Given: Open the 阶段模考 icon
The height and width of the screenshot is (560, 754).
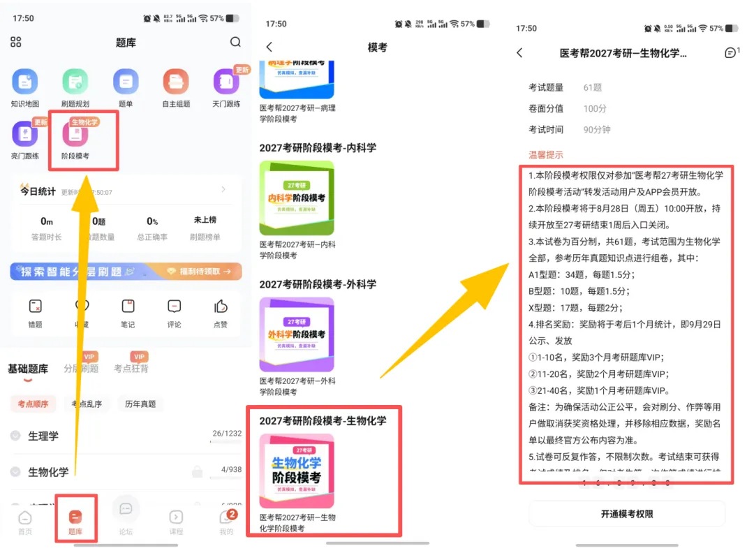Looking at the screenshot, I should pyautogui.click(x=75, y=134).
